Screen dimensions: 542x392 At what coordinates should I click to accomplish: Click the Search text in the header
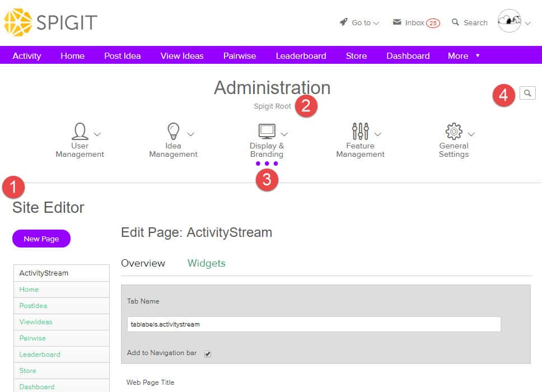pos(475,22)
